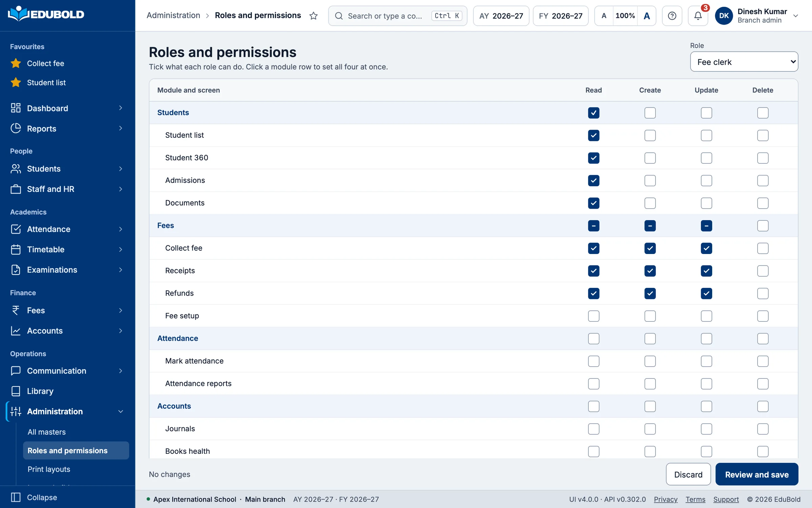Click the Students people icon in sidebar
The image size is (812, 508).
(x=16, y=169)
